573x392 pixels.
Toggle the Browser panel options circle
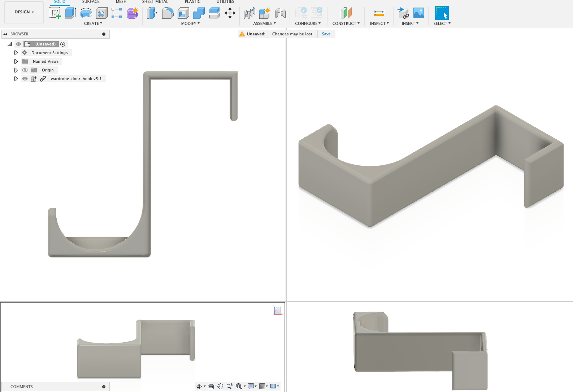(x=104, y=34)
